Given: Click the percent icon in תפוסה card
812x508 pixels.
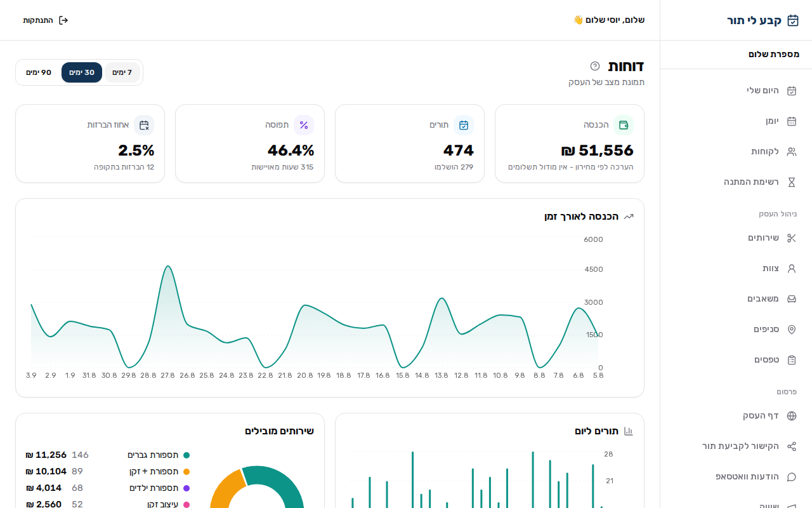Looking at the screenshot, I should pyautogui.click(x=304, y=125).
